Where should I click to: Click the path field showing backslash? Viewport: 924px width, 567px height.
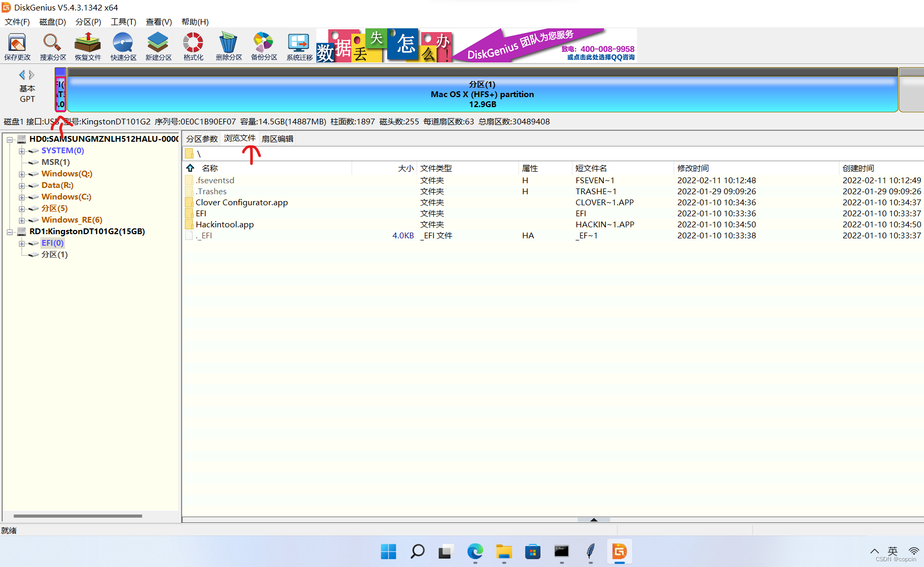click(553, 153)
